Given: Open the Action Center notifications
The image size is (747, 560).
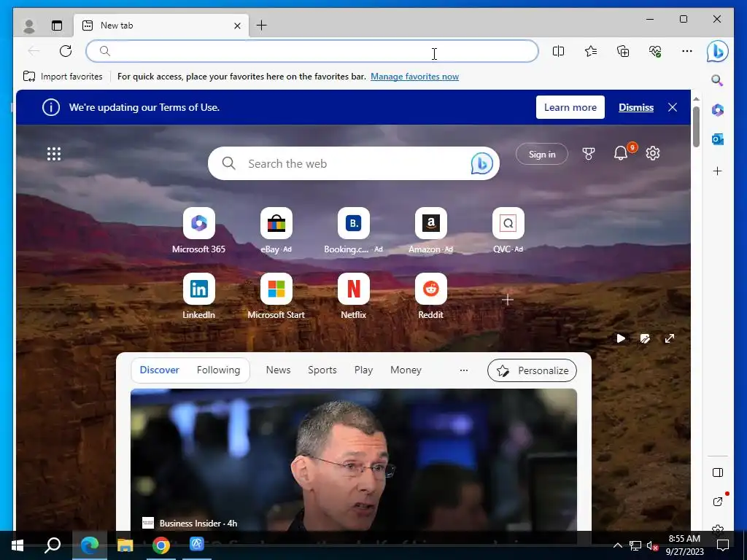Looking at the screenshot, I should [723, 545].
